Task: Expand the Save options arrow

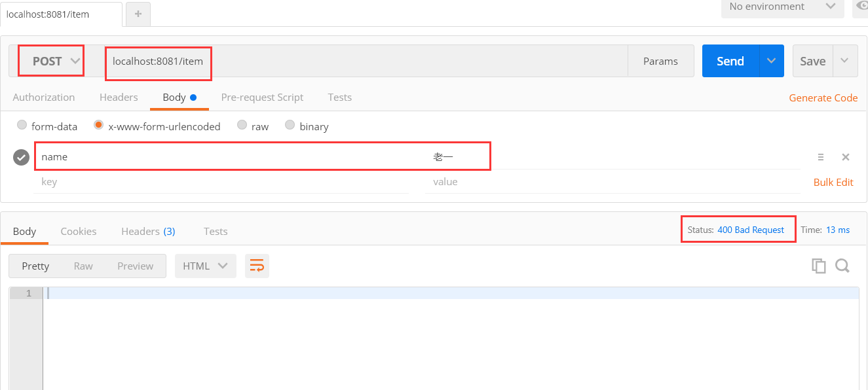Action: (x=844, y=61)
